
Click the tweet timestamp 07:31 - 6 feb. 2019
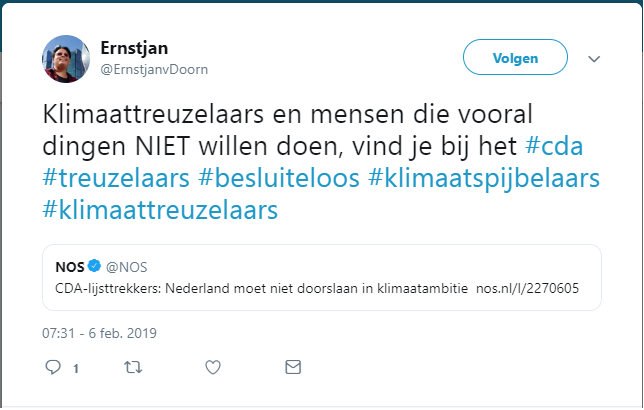[x=99, y=333]
